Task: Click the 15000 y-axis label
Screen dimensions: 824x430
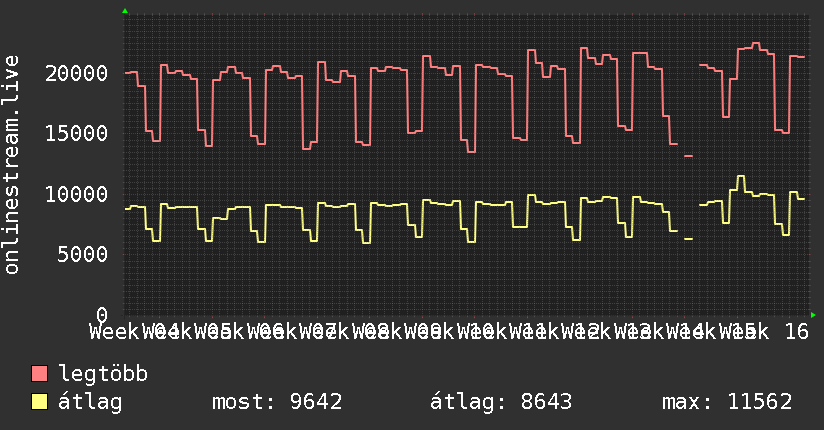Action: pyautogui.click(x=77, y=134)
